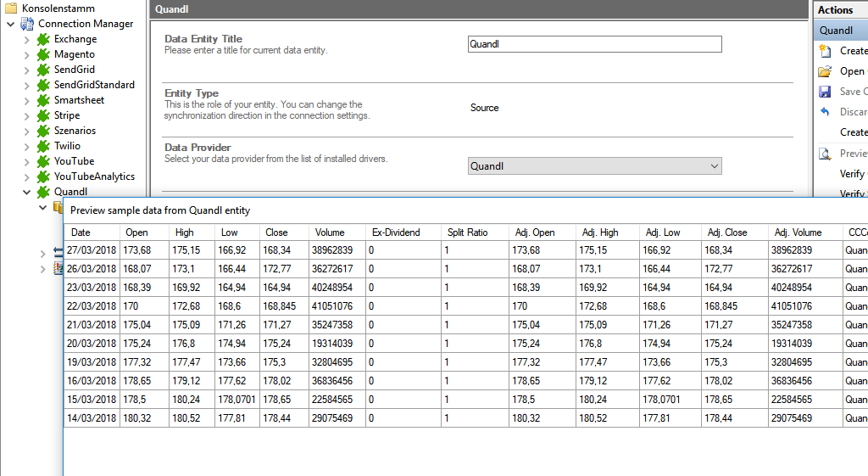Click the Konsolenstamm folder icon
The width and height of the screenshot is (868, 476).
[x=11, y=8]
